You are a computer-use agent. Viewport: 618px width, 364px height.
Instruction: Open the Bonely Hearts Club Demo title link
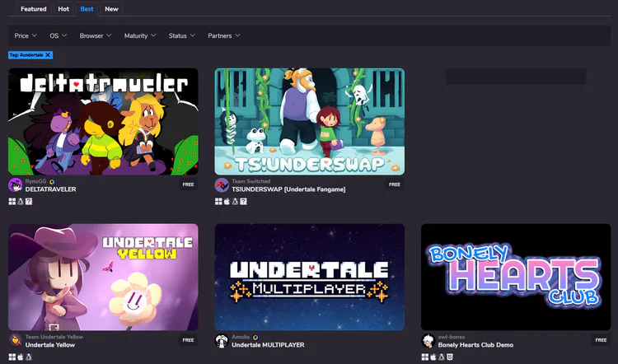tap(475, 345)
